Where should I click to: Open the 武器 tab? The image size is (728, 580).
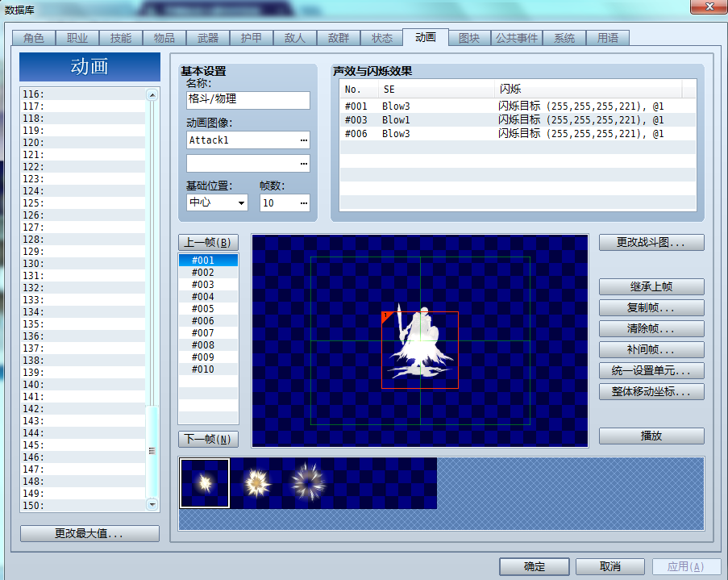(208, 38)
